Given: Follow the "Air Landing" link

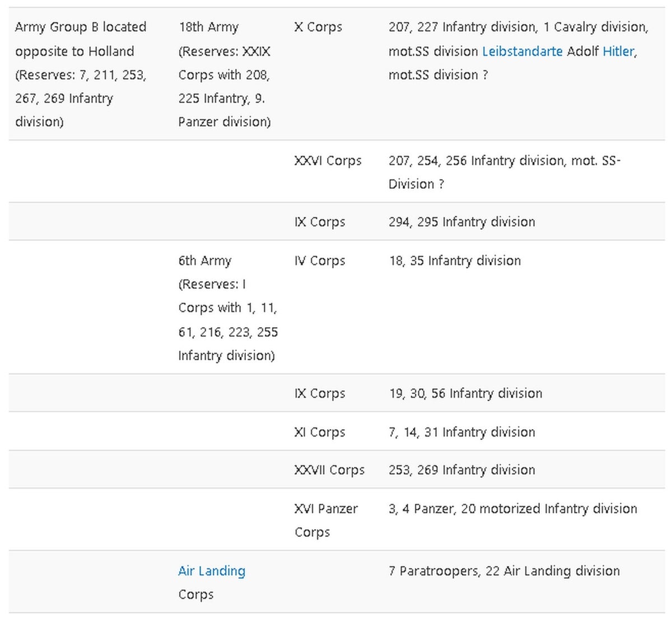Looking at the screenshot, I should coord(212,571).
